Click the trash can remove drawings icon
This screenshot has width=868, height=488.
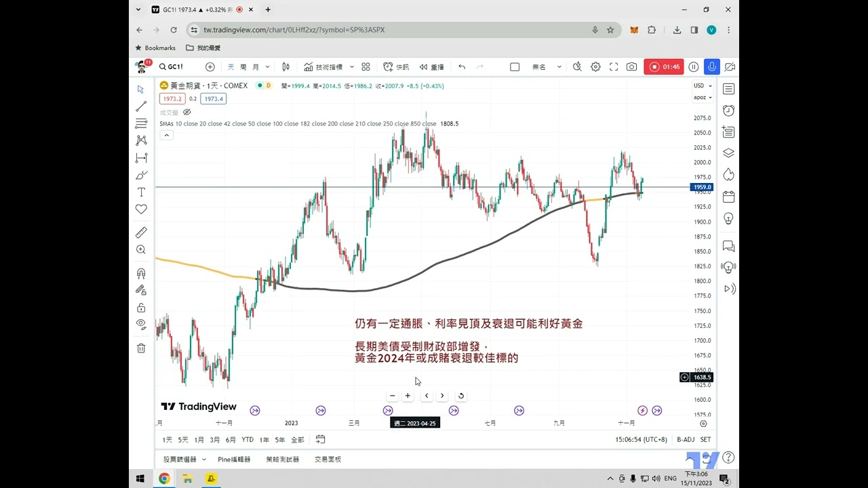click(141, 348)
